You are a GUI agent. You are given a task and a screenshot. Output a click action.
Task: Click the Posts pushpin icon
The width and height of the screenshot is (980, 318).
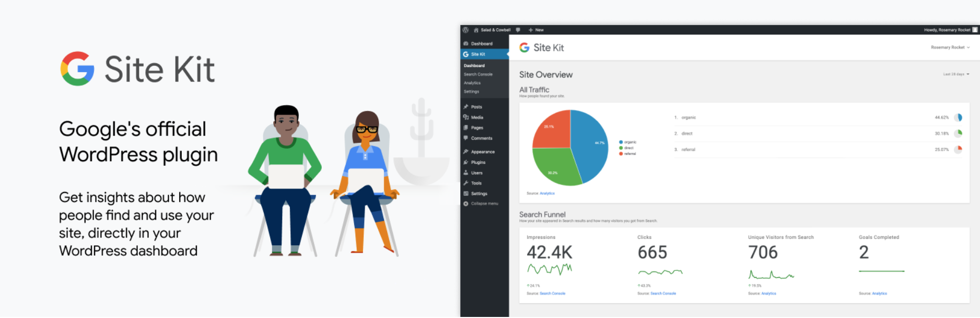click(466, 107)
